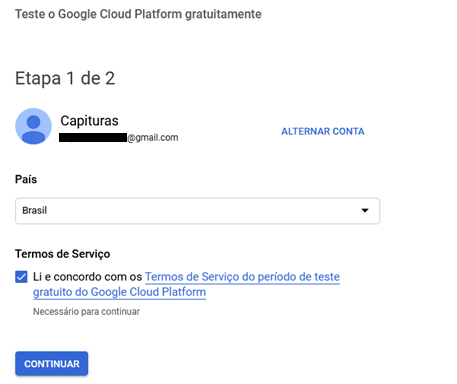The image size is (457, 384).
Task: Click the person silhouette inside the avatar
Action: click(x=33, y=129)
